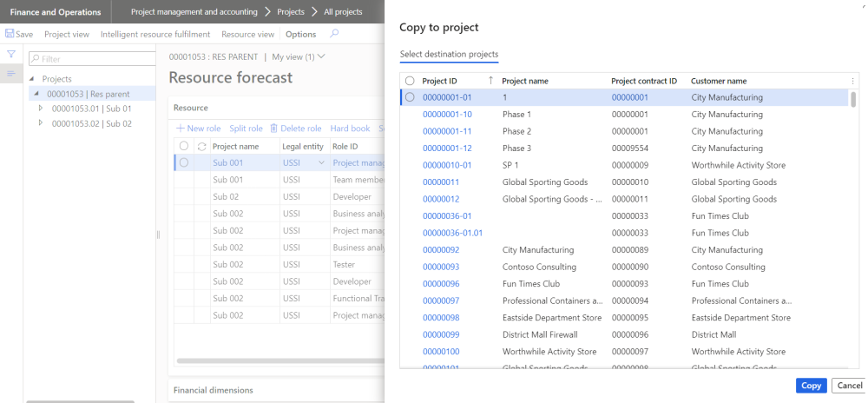Open grid options via the three-dot icon

point(852,81)
